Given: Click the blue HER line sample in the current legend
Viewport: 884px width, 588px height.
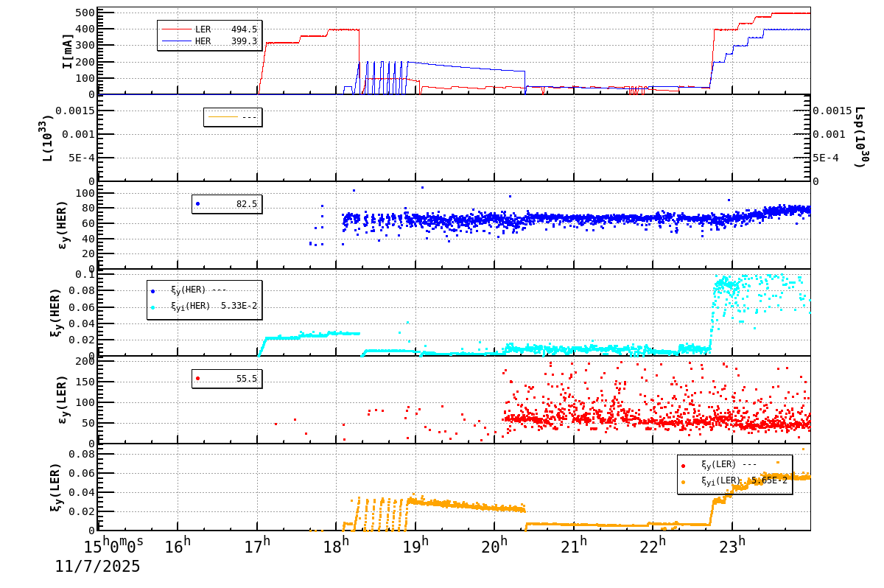Looking at the screenshot, I should coord(177,41).
